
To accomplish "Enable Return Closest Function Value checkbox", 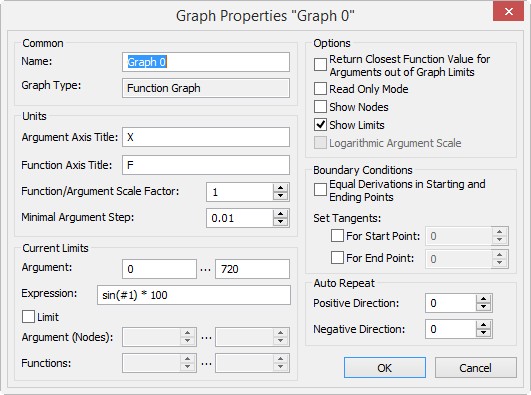I will pyautogui.click(x=320, y=64).
